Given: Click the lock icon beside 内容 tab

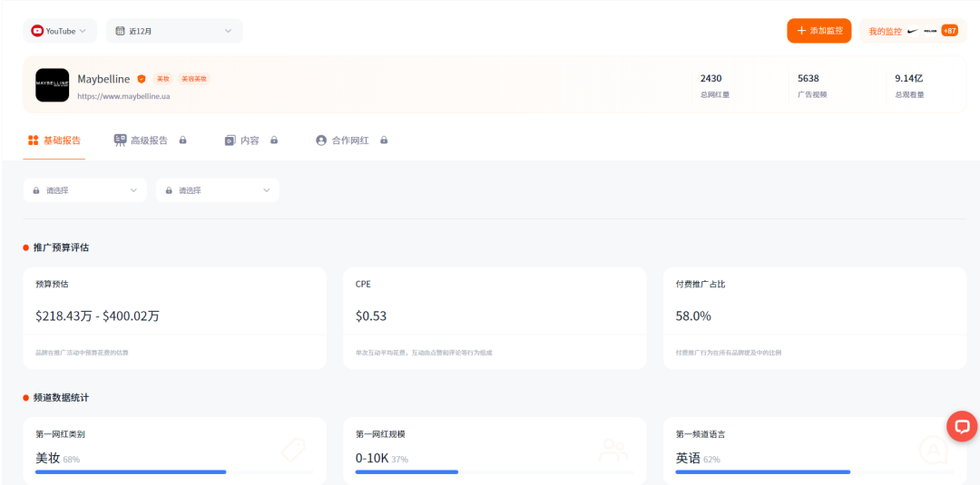Looking at the screenshot, I should 274,141.
